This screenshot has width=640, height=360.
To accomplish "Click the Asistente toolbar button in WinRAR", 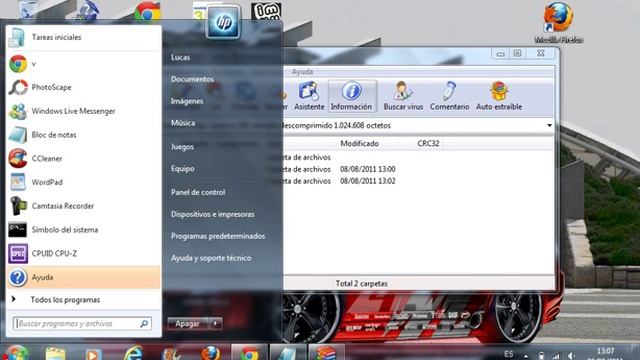I will (x=309, y=96).
